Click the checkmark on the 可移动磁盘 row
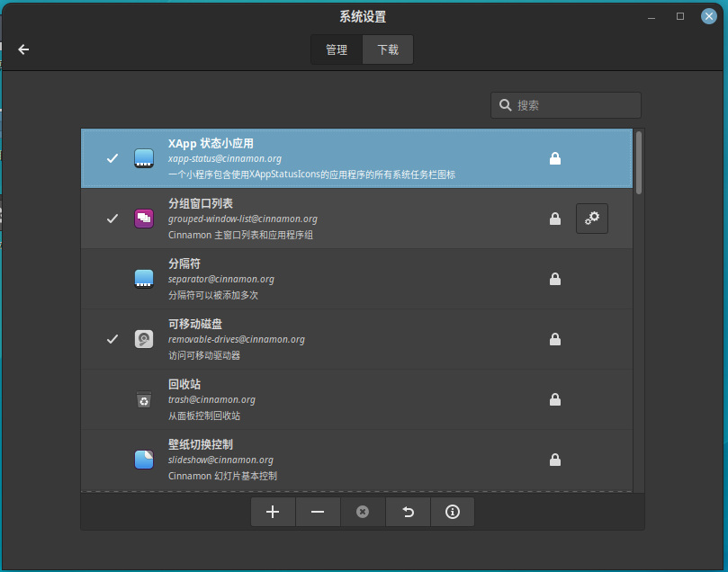Screen dimensions: 728x572 112,339
